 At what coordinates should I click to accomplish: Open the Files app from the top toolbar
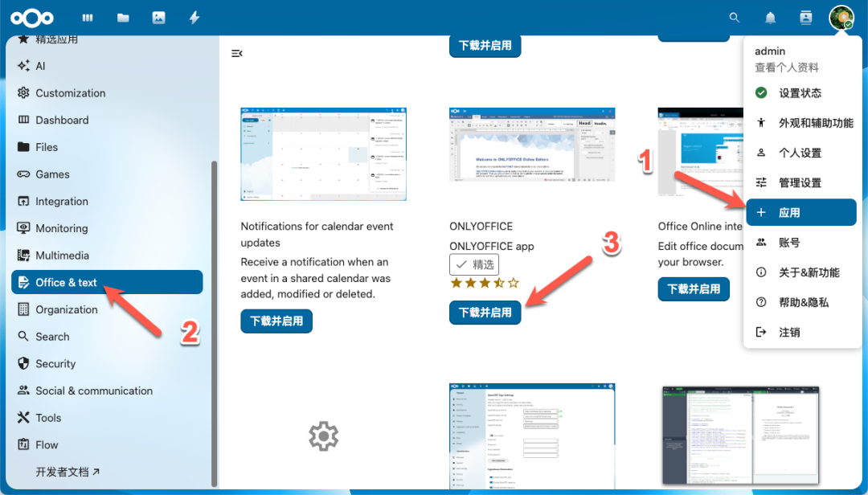click(x=122, y=17)
